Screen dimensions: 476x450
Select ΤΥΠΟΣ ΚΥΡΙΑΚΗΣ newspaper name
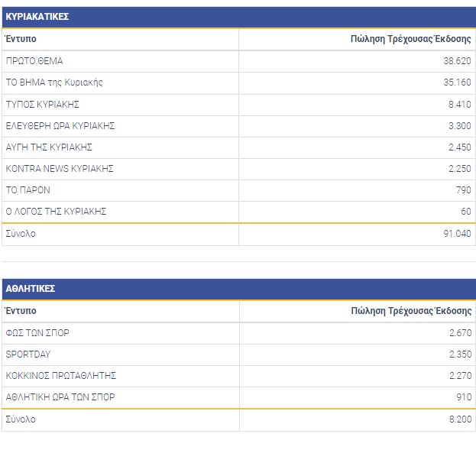coord(43,104)
